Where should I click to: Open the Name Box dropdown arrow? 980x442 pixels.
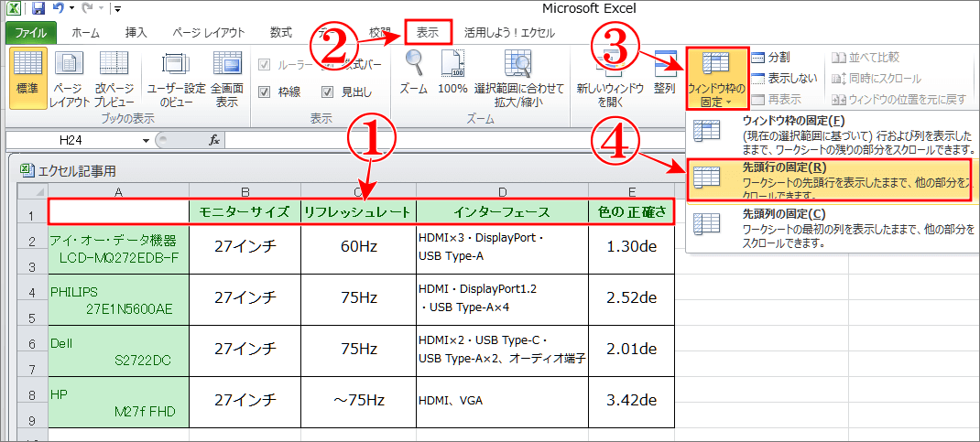[147, 141]
